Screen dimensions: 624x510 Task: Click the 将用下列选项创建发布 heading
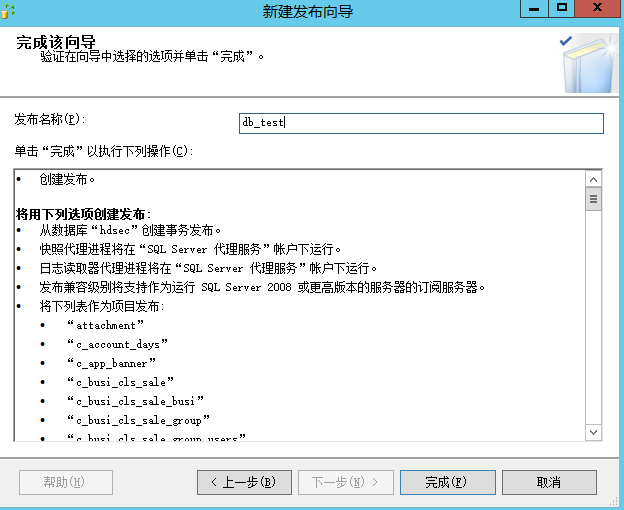click(x=84, y=214)
